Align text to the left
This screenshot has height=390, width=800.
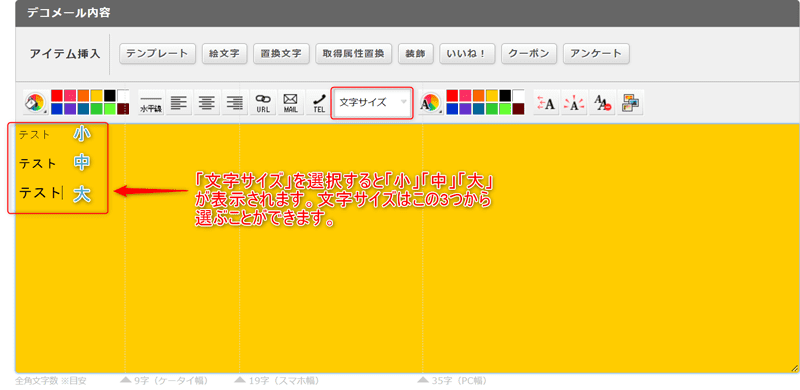pos(179,103)
